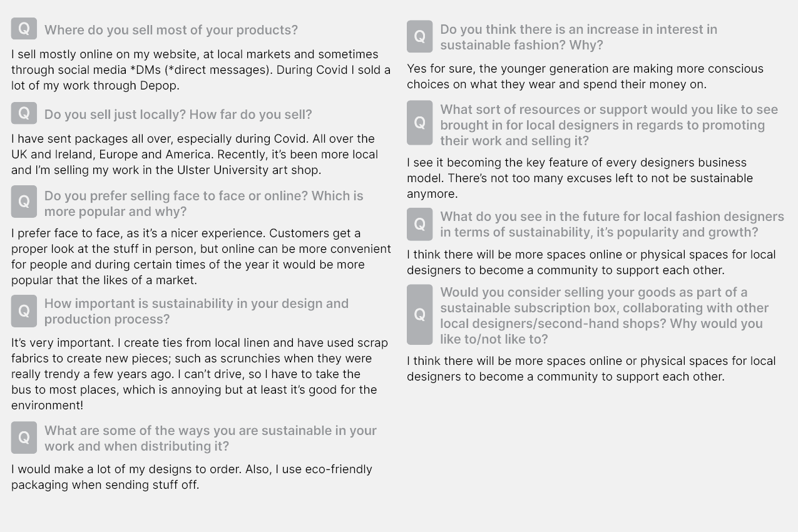Click the answer about Ulster University art shop

point(194,154)
